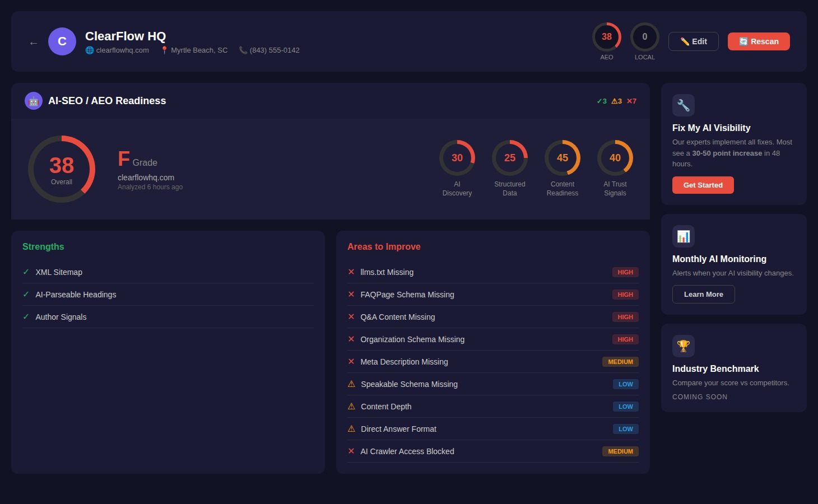Click the bar chart Monthly AI Monitoring icon
The image size is (818, 504).
click(x=683, y=236)
